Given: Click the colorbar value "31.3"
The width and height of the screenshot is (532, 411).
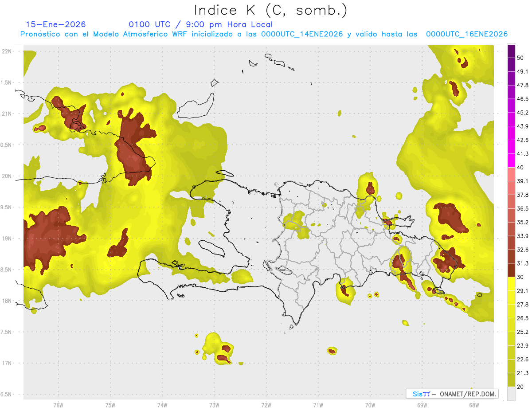Looking at the screenshot, I should [x=523, y=263].
